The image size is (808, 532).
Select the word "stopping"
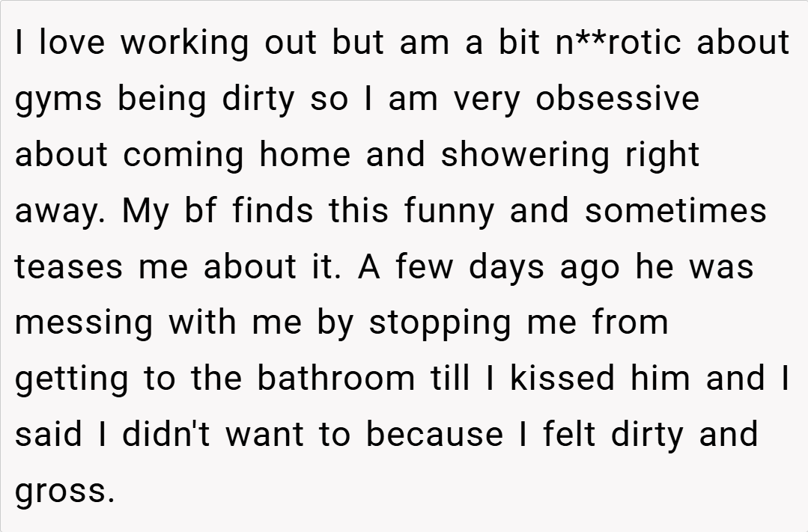click(440, 323)
